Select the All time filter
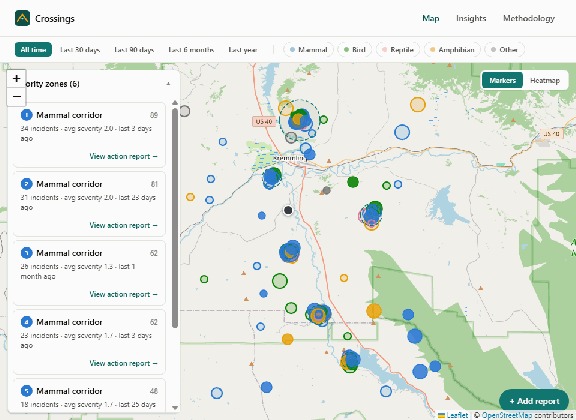Image resolution: width=576 pixels, height=420 pixels. click(33, 50)
